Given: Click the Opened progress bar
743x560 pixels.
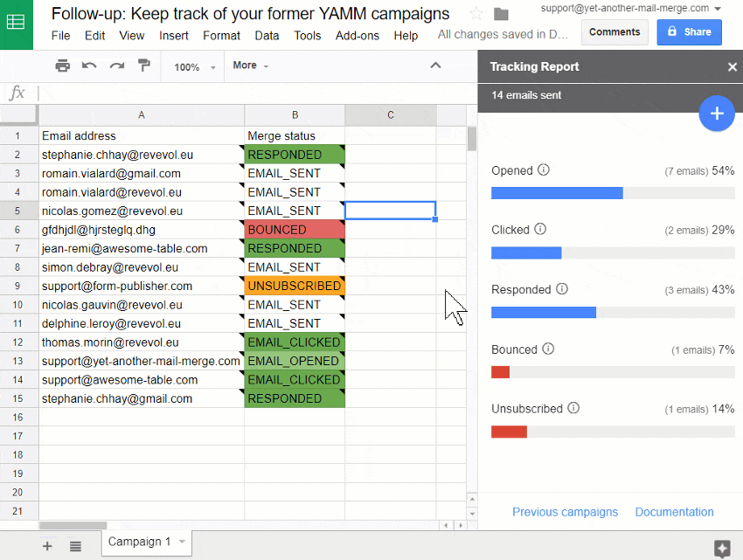Looking at the screenshot, I should tap(613, 193).
